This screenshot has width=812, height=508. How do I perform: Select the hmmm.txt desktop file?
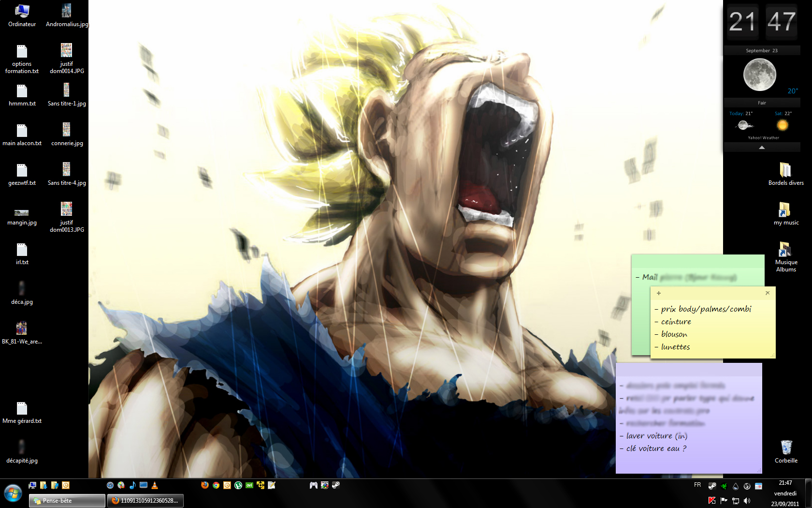(x=22, y=94)
